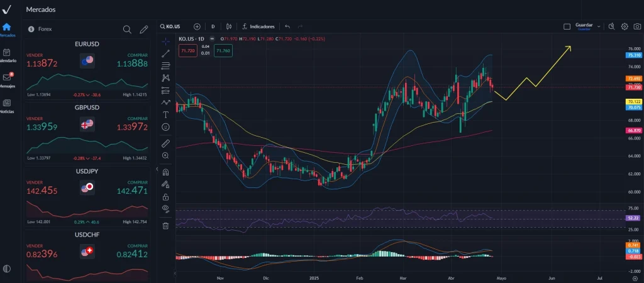This screenshot has width=644, height=283.
Task: Select the crosshair cursor tool
Action: point(165,41)
